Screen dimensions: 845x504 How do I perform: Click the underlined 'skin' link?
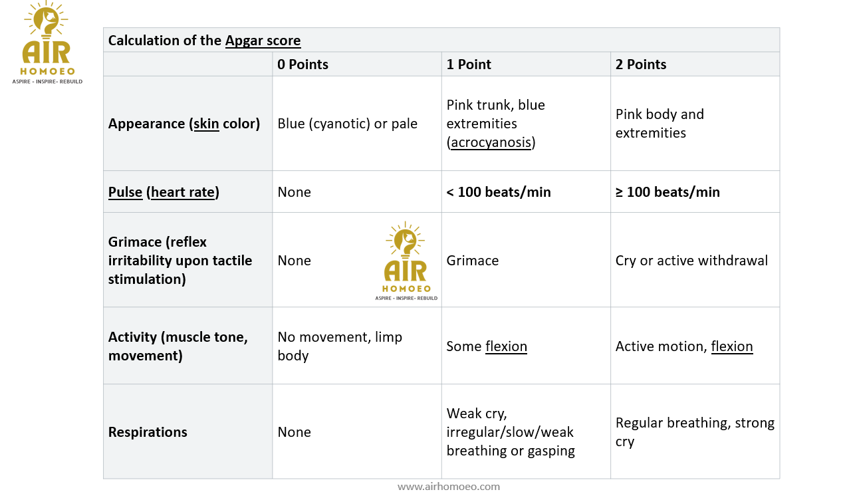point(206,124)
